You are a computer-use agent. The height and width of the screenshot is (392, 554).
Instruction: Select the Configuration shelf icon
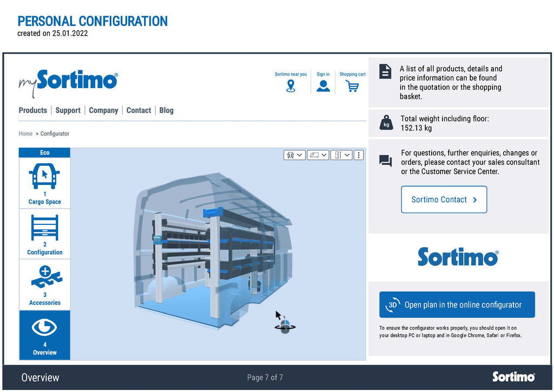(44, 227)
